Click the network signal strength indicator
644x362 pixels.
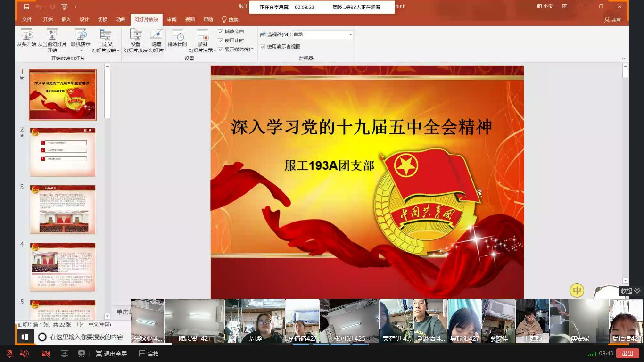coord(592,354)
